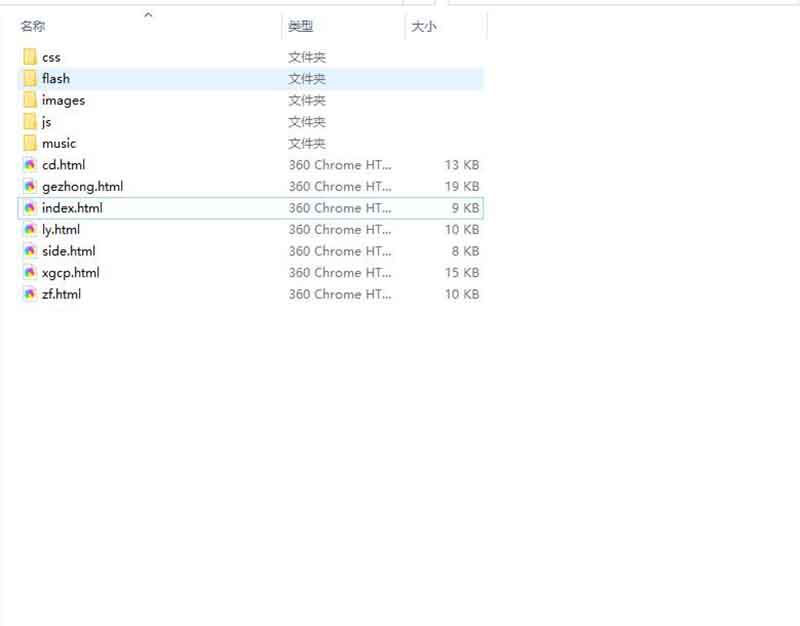
Task: Select the xgcp.html file icon
Action: coord(30,272)
